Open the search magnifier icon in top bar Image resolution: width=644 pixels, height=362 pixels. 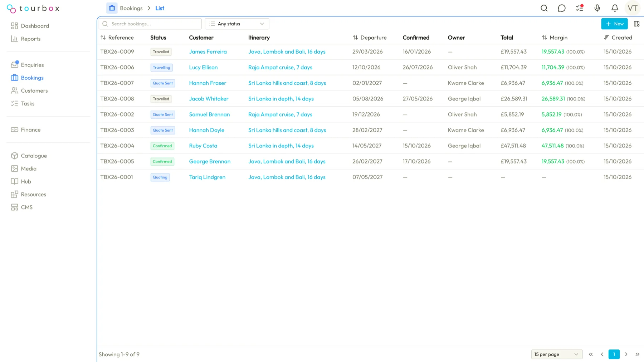pos(544,8)
